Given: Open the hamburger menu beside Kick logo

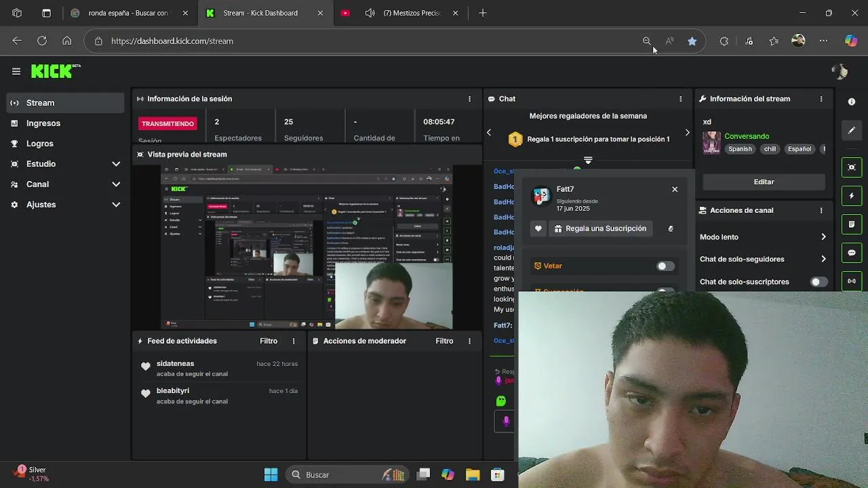Looking at the screenshot, I should tap(16, 71).
